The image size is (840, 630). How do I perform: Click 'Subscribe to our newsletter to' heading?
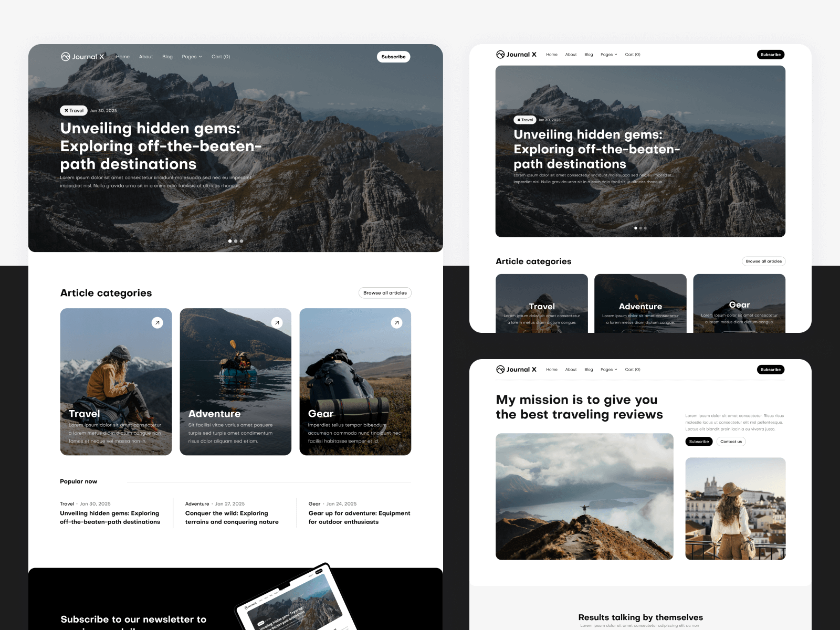tap(133, 619)
